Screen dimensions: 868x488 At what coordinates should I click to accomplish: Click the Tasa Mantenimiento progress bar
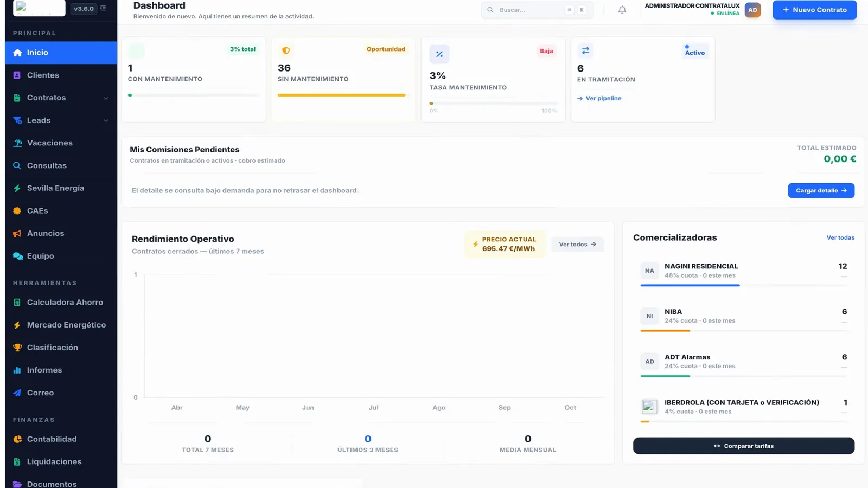(x=493, y=103)
